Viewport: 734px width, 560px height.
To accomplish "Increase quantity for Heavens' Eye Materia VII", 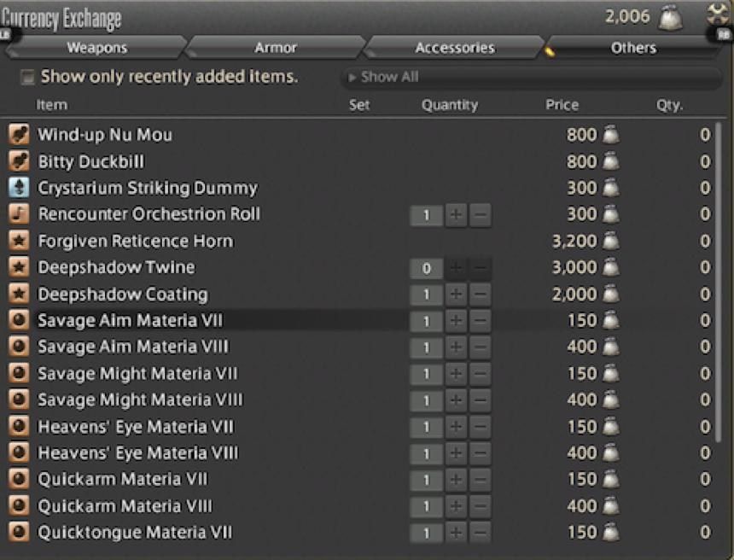I will 456,428.
